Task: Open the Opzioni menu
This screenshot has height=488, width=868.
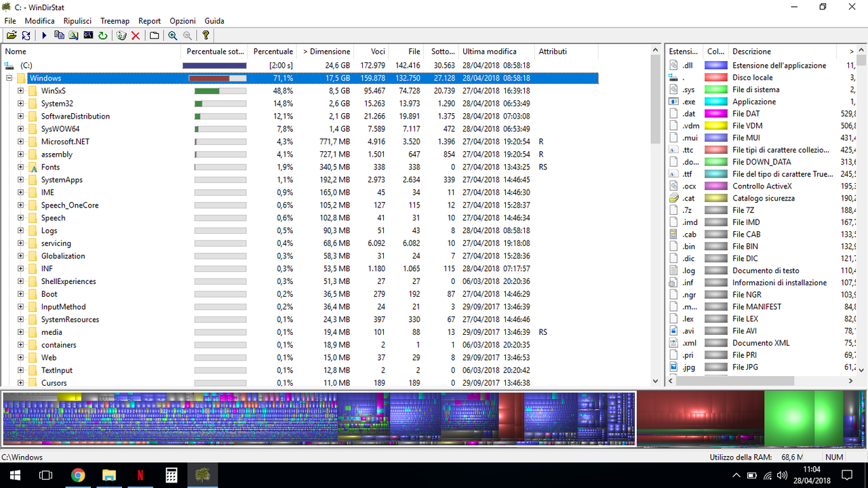Action: click(x=182, y=21)
